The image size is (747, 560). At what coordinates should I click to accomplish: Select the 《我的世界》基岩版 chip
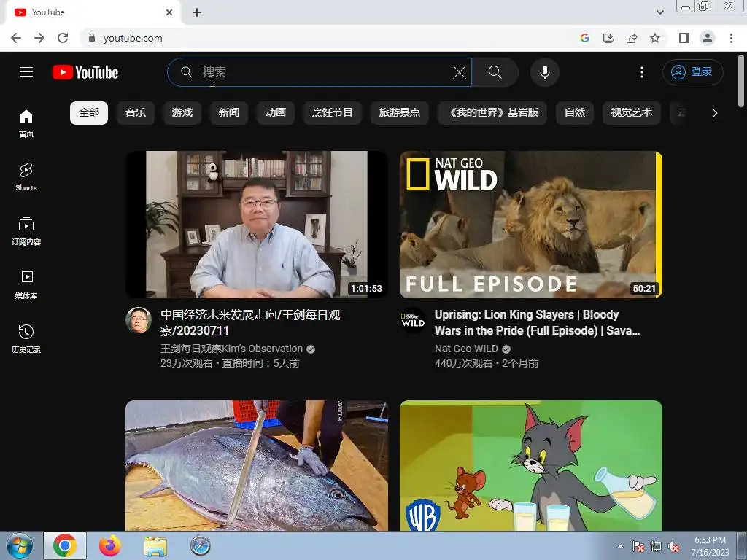492,113
